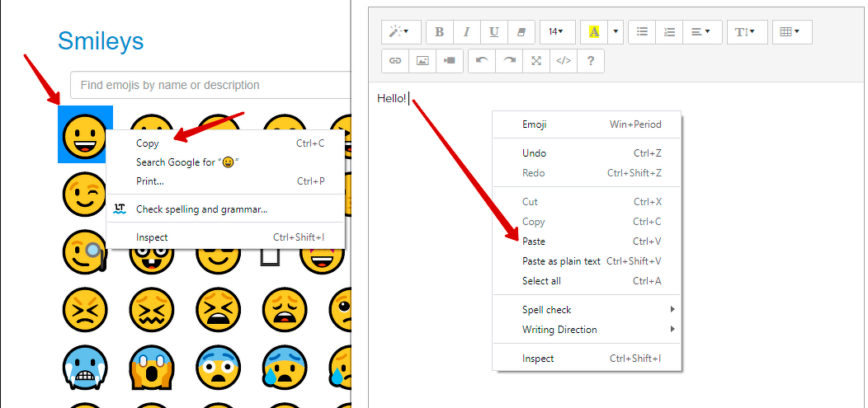Viewport: 868px width, 408px height.
Task: Select the weary anguished face emoji
Action: click(285, 309)
